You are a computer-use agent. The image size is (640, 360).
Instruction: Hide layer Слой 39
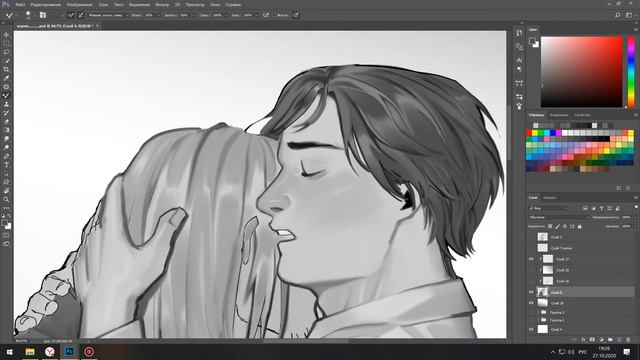(x=531, y=303)
